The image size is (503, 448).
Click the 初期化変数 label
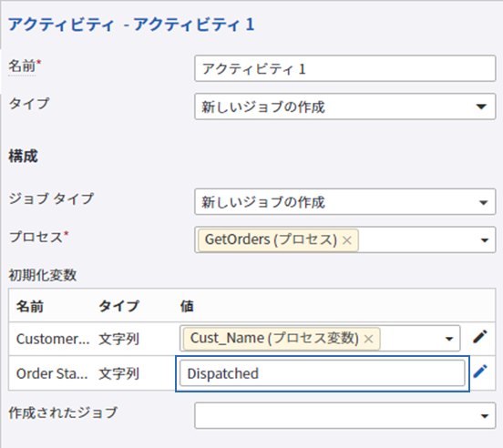click(x=43, y=275)
